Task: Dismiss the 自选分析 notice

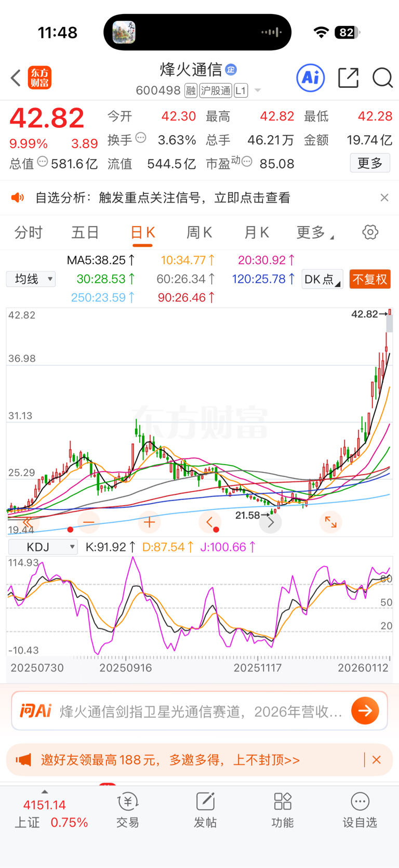Action: click(x=384, y=198)
